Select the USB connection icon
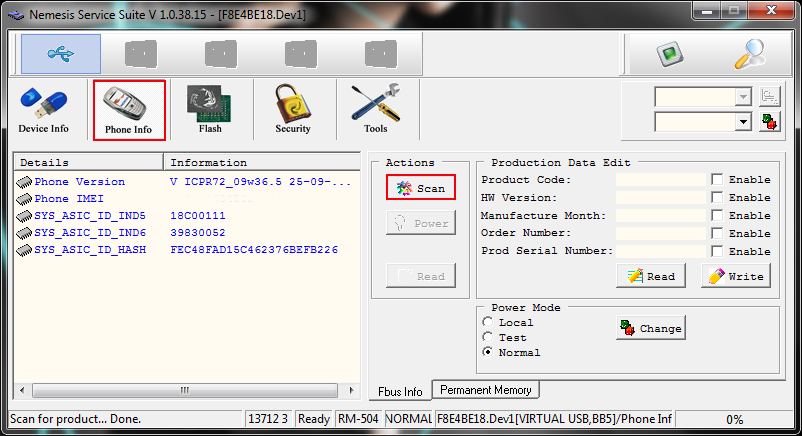 pos(61,54)
